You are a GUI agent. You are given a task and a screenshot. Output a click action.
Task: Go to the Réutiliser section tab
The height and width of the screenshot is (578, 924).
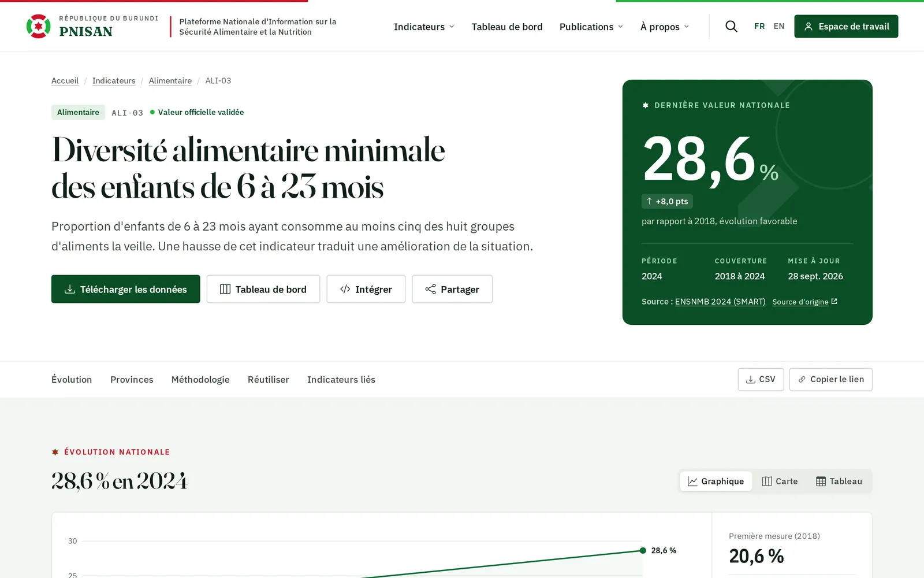pyautogui.click(x=269, y=380)
